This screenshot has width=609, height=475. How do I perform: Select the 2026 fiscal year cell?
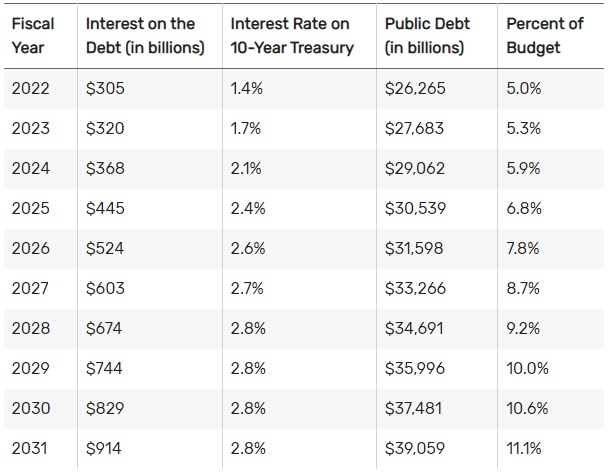coord(30,248)
